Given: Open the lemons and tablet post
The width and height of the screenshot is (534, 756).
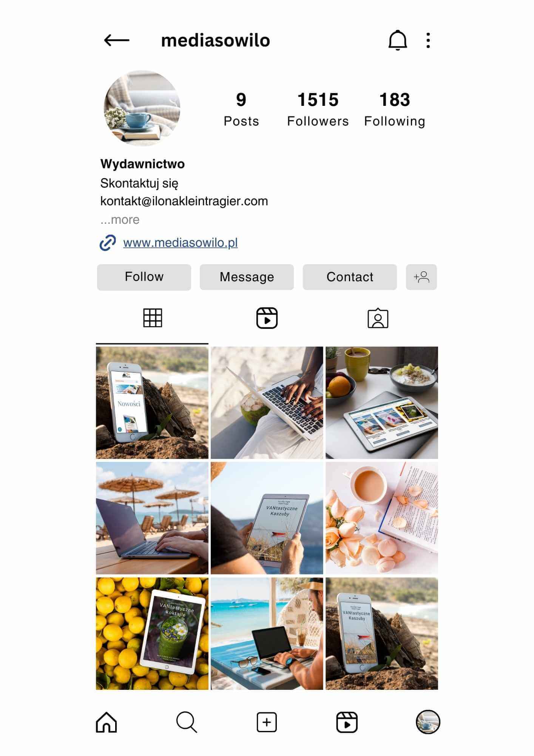Looking at the screenshot, I should tap(152, 634).
